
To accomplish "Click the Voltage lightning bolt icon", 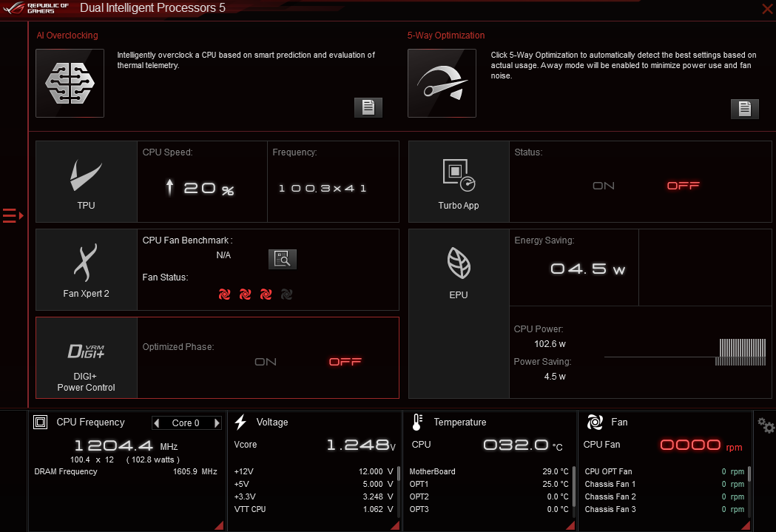I will [x=240, y=422].
